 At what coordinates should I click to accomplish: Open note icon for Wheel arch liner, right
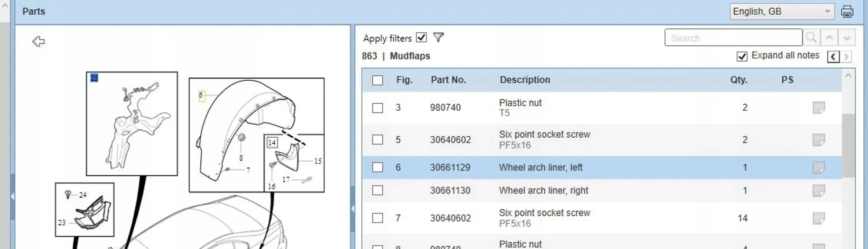coord(818,191)
